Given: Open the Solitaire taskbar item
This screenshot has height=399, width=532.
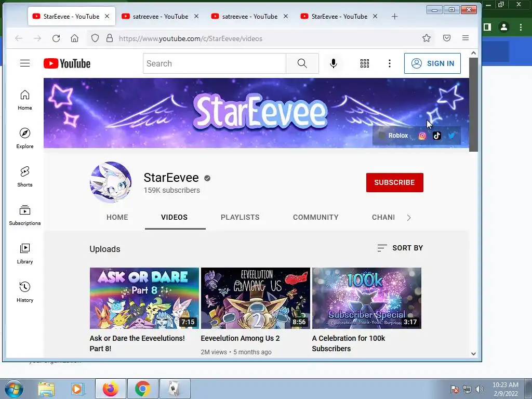Looking at the screenshot, I should (175, 389).
